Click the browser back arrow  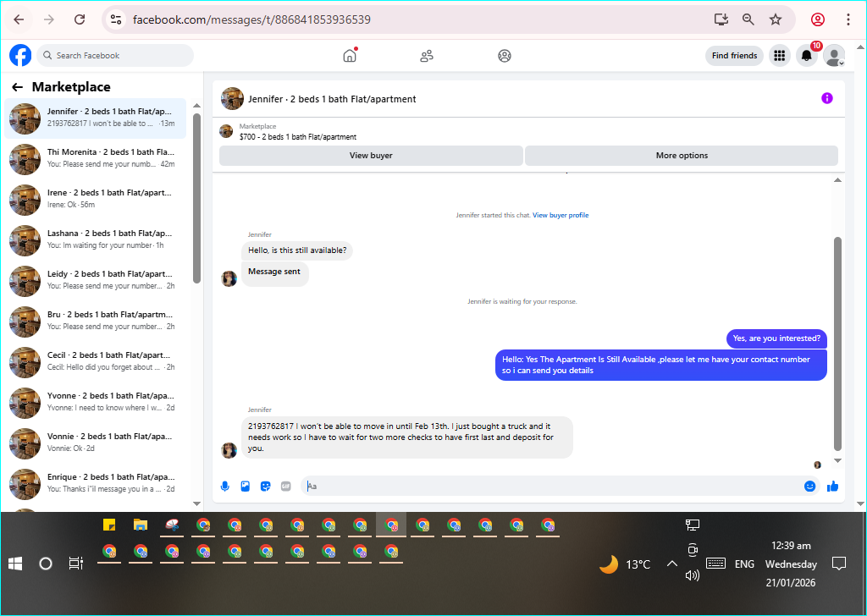point(19,19)
